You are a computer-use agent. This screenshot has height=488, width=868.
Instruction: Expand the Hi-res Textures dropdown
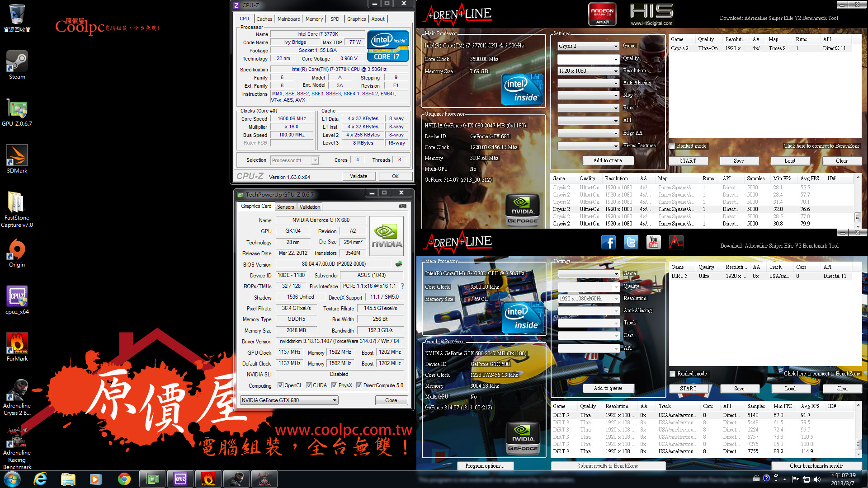pyautogui.click(x=588, y=146)
